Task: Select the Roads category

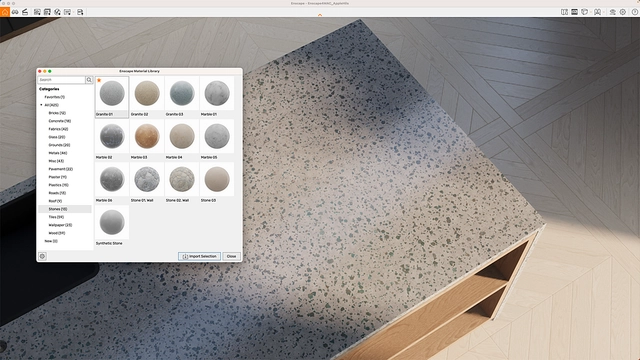Action: point(57,193)
